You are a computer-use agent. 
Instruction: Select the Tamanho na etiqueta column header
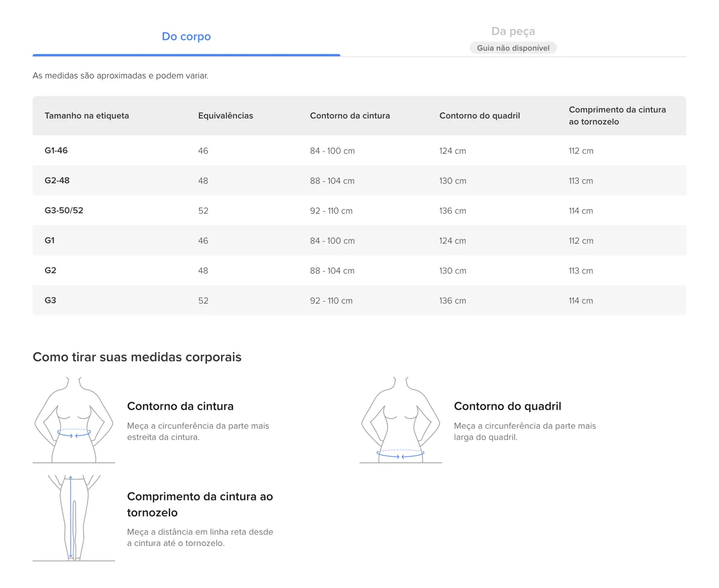pos(87,116)
